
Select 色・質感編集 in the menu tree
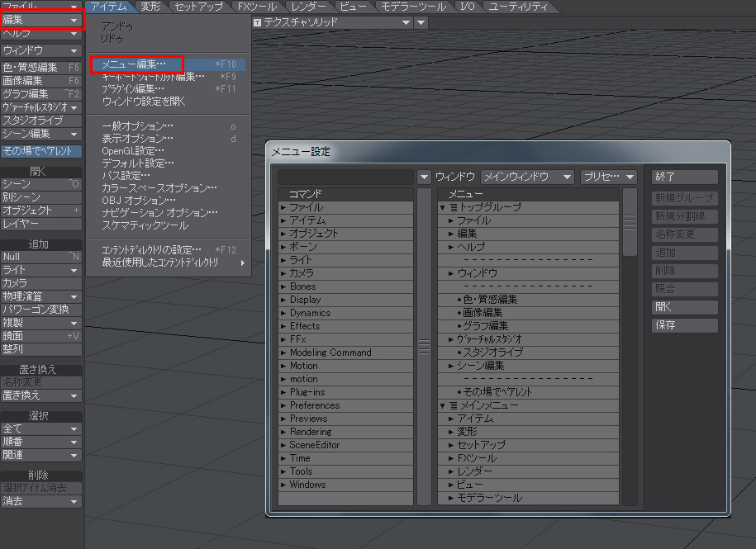[490, 299]
